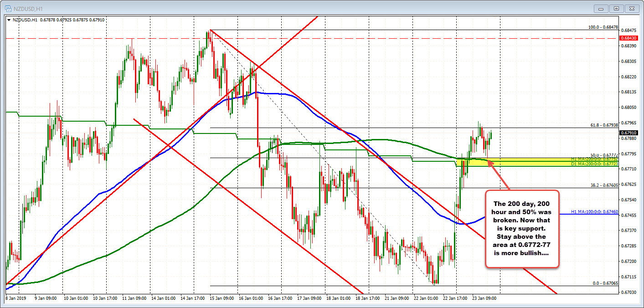Click the '14 Jan 17:00' time axis label
Image resolution: width=644 pixels, height=308 pixels.
(192, 298)
